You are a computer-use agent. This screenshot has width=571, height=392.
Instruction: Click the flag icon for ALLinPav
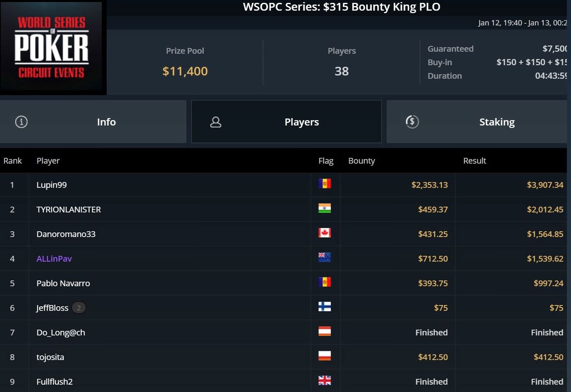[x=324, y=258]
